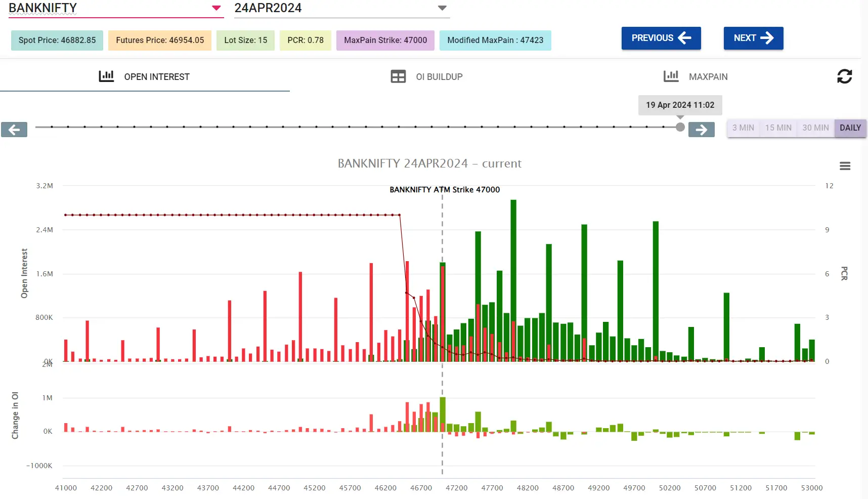This screenshot has width=868, height=499.
Task: Click the BANKNIFTY ATM Strike 47000 label
Action: 445,190
